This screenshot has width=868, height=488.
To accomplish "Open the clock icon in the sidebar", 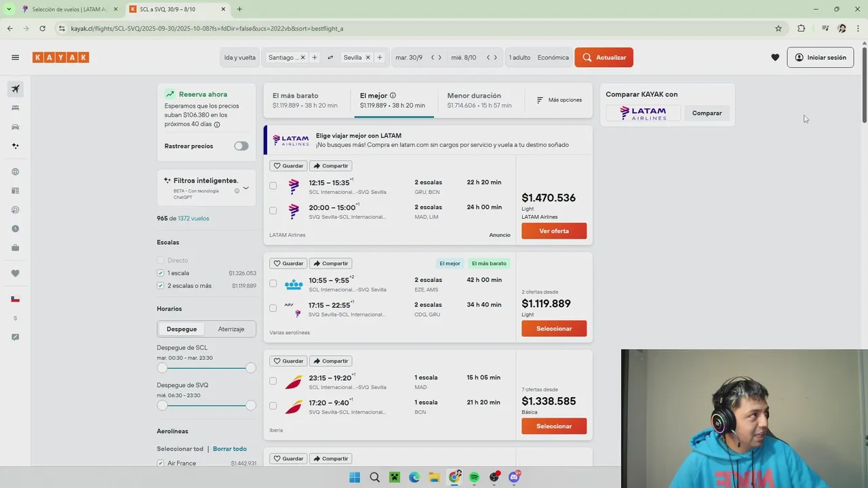I will tap(15, 228).
